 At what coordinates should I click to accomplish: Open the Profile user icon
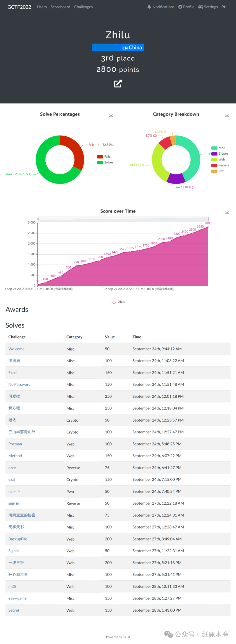pos(180,7)
